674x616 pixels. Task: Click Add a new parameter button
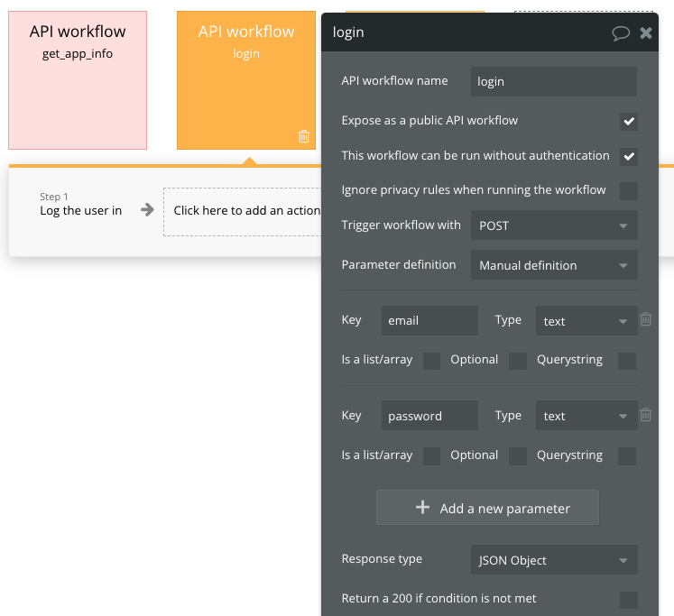tap(487, 508)
